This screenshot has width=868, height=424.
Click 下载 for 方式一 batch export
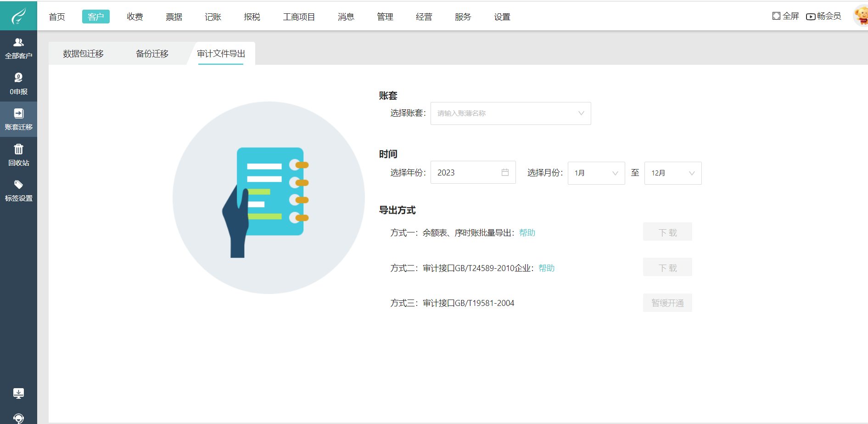(667, 232)
